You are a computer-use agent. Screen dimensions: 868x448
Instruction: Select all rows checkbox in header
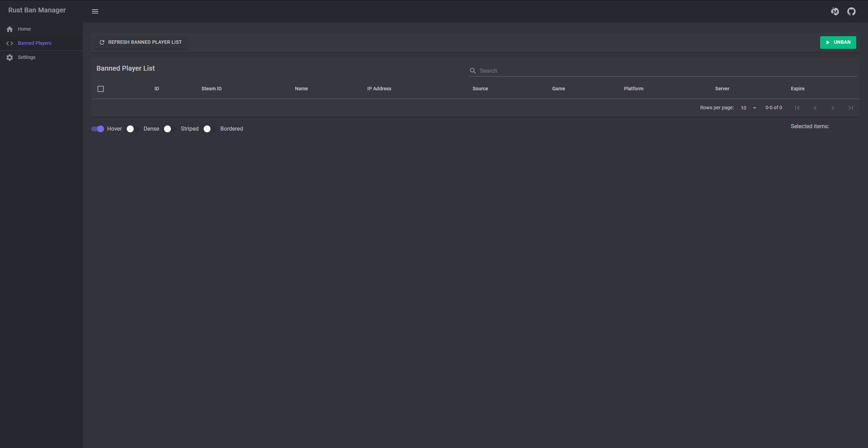tap(101, 89)
